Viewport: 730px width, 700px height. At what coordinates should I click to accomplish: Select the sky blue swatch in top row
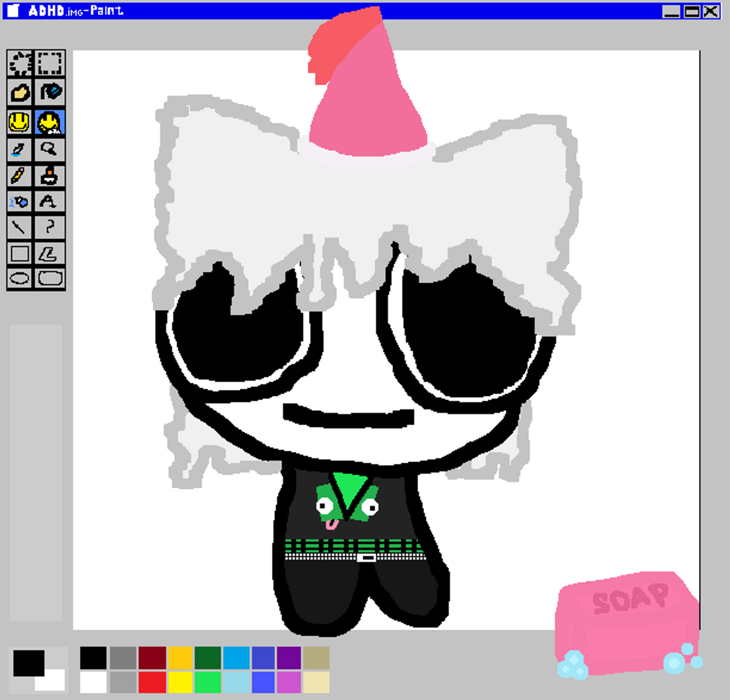pos(236,657)
